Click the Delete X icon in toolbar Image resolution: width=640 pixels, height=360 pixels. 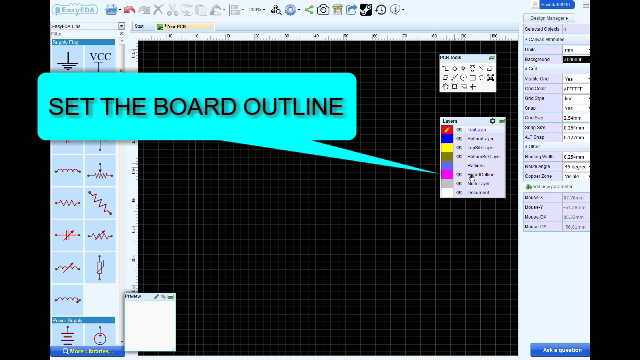click(158, 9)
